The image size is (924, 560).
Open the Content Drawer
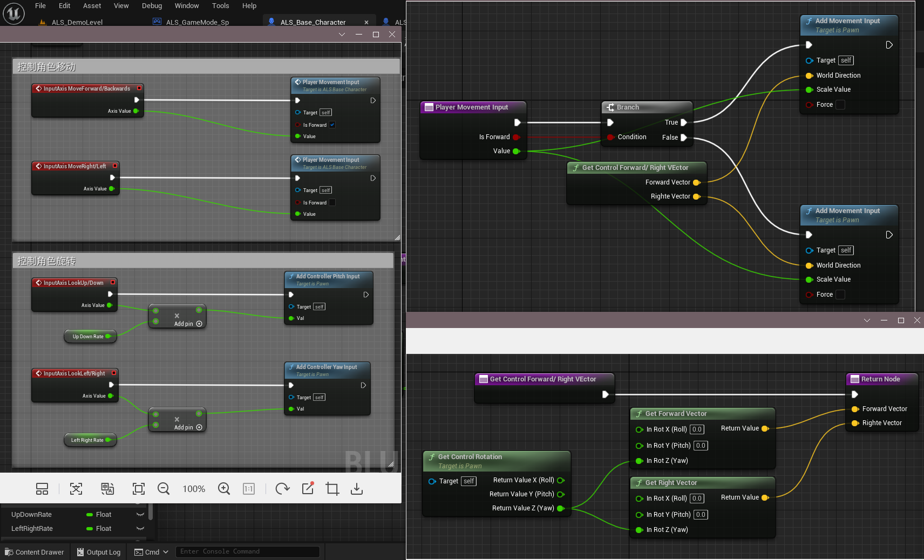[35, 552]
